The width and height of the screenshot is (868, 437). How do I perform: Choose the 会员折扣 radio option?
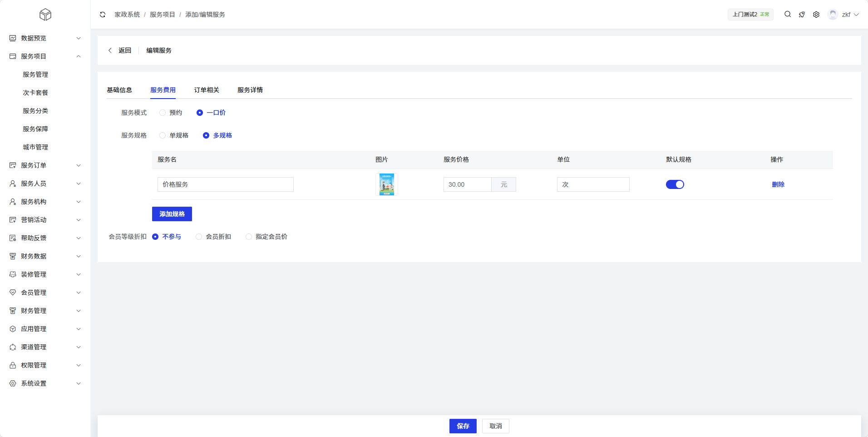199,237
